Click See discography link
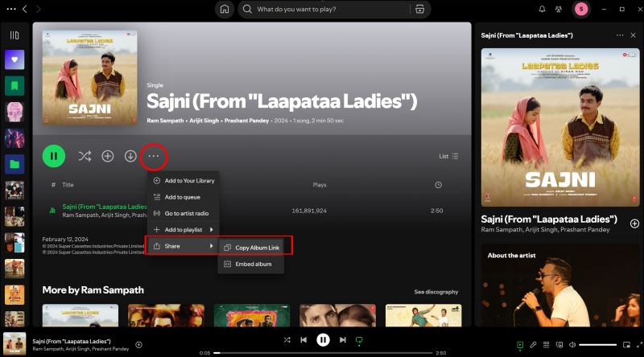This screenshot has width=644, height=357. click(x=436, y=292)
